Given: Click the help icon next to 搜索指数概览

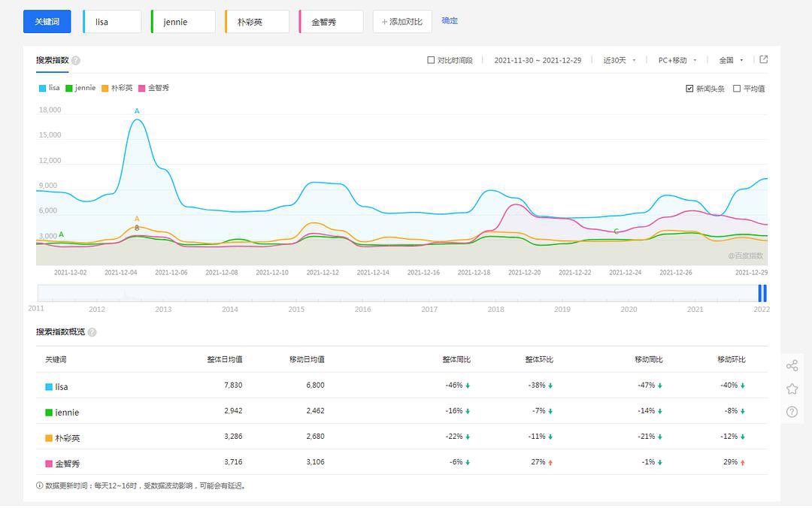Looking at the screenshot, I should (x=92, y=332).
